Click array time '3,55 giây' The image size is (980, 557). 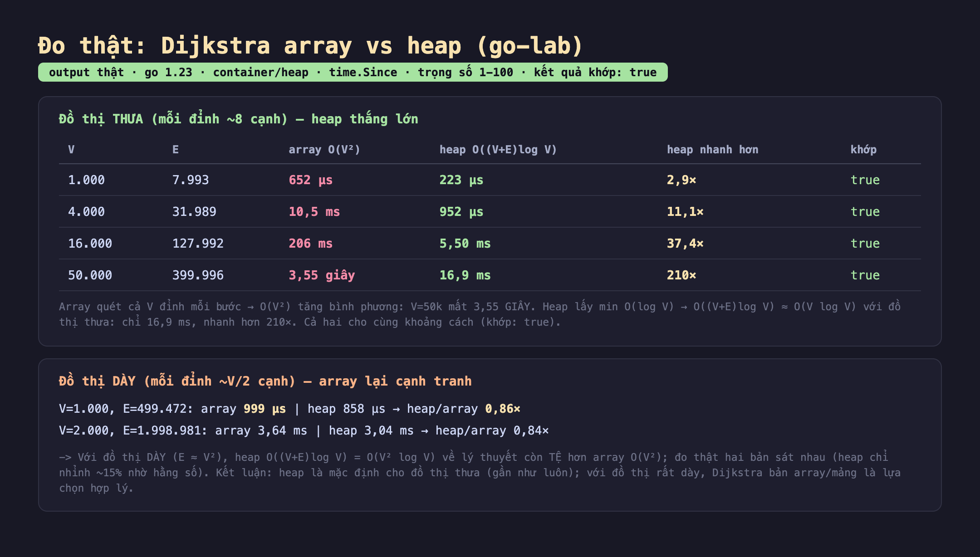pos(322,275)
